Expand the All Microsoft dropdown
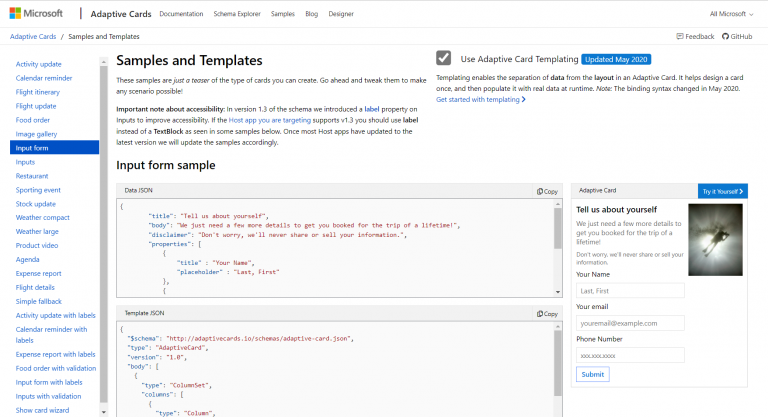This screenshot has width=768, height=417. tap(731, 14)
